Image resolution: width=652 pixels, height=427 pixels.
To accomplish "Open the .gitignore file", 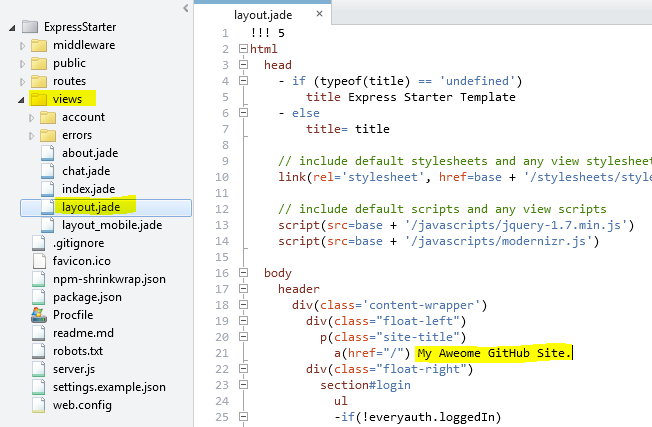I will [x=78, y=243].
